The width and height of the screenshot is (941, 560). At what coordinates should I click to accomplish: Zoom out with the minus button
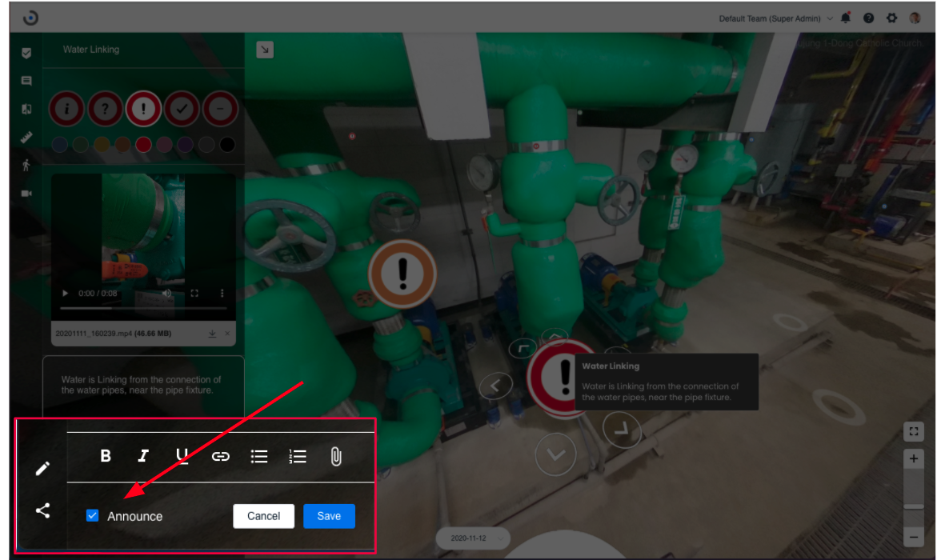(914, 537)
